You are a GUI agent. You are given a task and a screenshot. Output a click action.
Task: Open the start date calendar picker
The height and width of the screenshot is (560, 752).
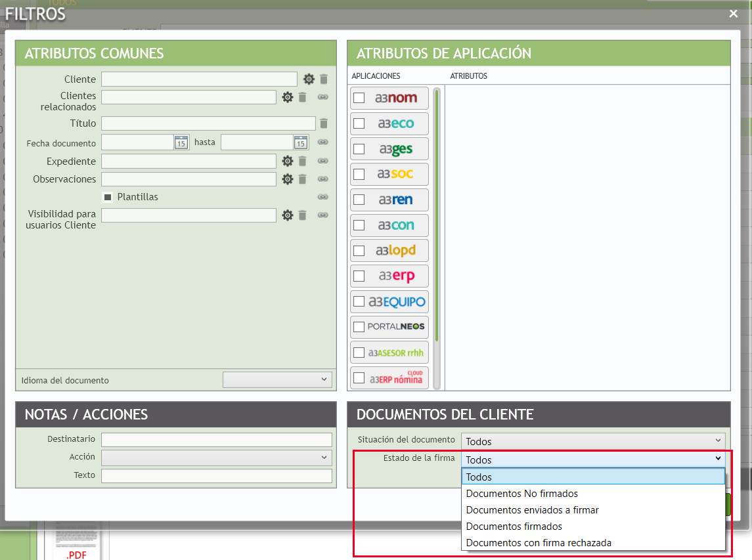click(181, 142)
